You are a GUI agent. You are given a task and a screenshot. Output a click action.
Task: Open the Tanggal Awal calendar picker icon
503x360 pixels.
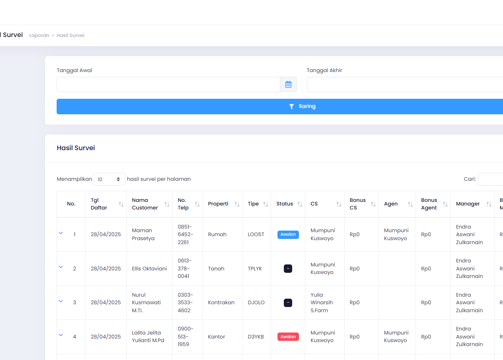coord(288,85)
